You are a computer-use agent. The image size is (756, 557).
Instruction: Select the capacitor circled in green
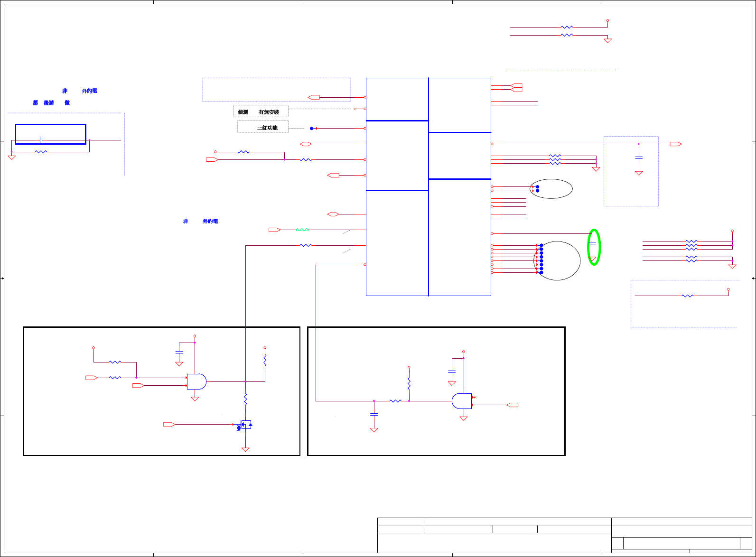click(x=592, y=243)
